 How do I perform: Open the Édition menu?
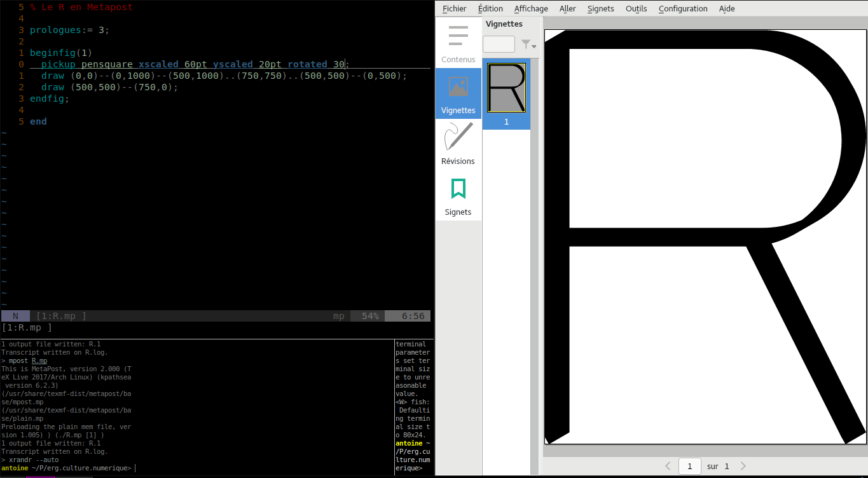pyautogui.click(x=490, y=9)
